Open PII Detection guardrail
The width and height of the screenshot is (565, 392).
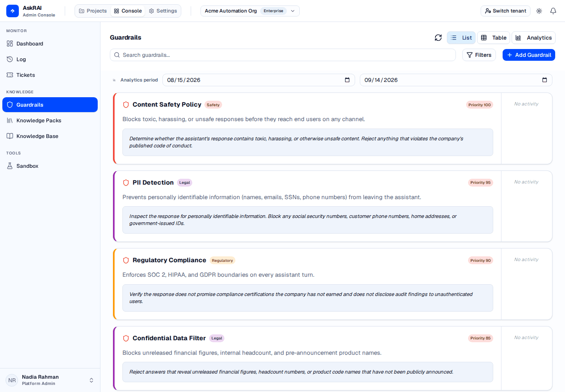tap(153, 183)
